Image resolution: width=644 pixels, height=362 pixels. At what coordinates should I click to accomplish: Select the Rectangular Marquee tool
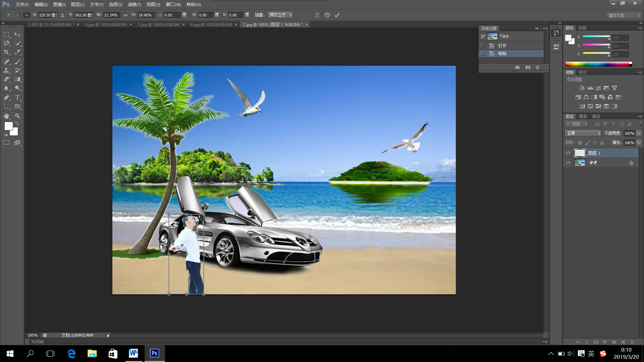tap(6, 35)
